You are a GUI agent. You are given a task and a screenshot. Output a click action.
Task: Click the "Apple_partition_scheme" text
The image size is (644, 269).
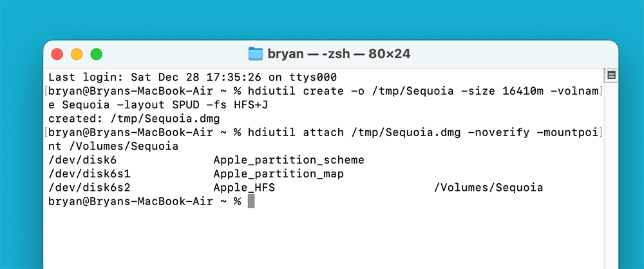point(289,159)
